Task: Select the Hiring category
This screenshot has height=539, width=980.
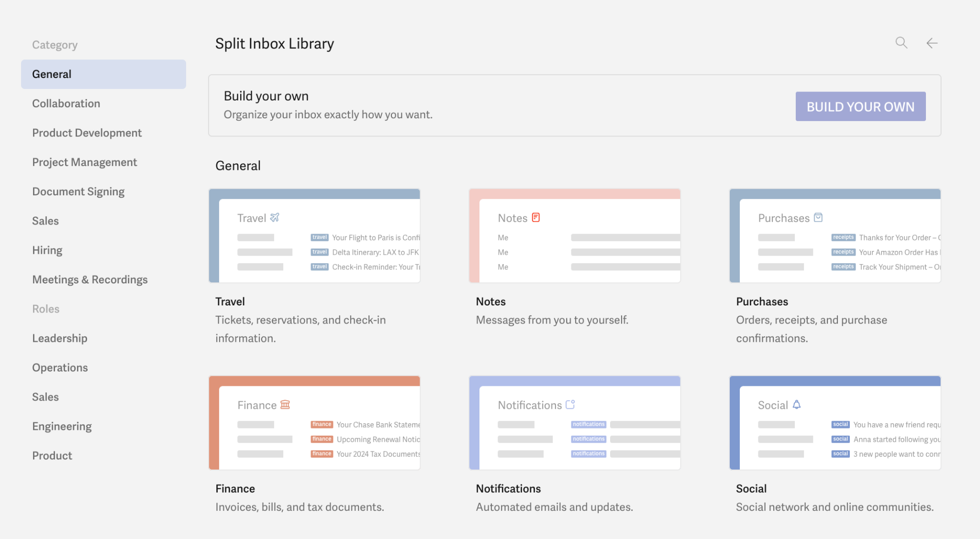Action: click(x=47, y=250)
